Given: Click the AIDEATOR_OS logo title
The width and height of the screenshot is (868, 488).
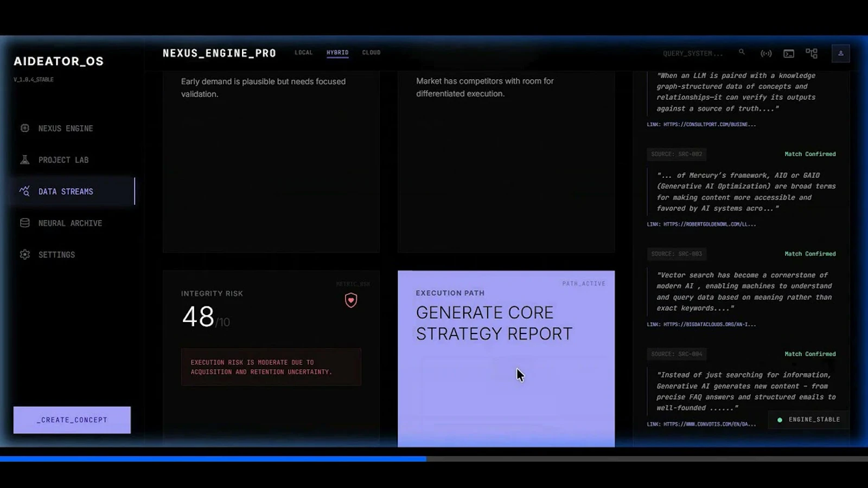Looking at the screenshot, I should click(x=59, y=61).
